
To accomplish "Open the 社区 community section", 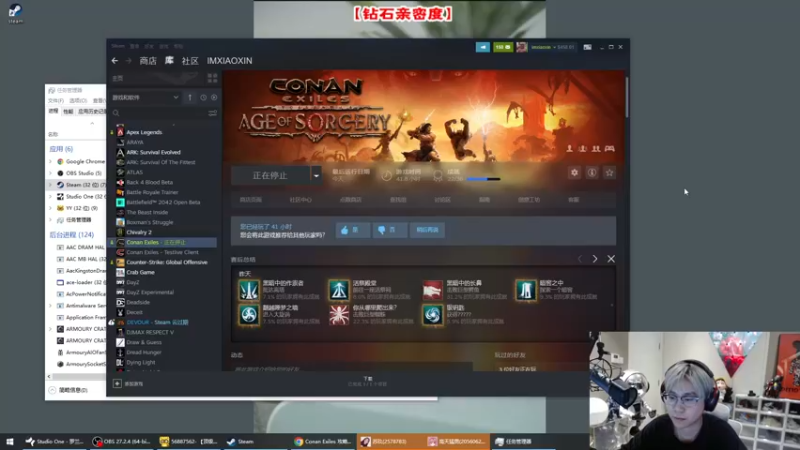I will (190, 61).
